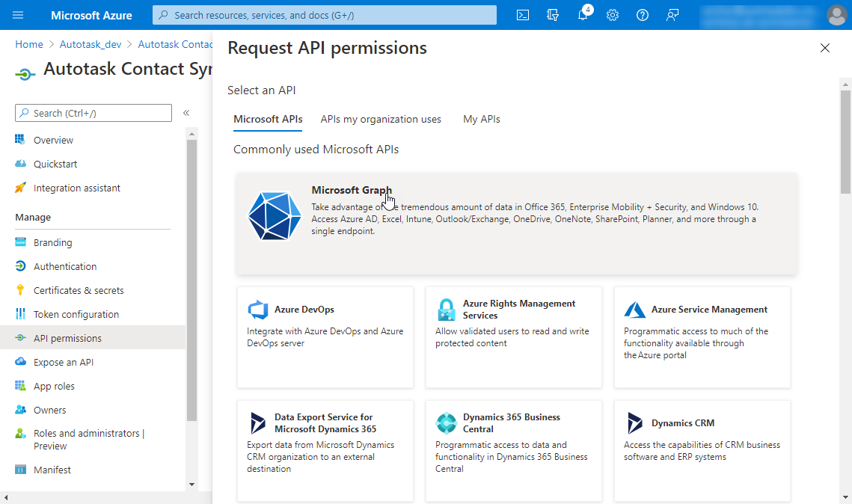The height and width of the screenshot is (504, 852).
Task: Click the Autotask_dev breadcrumb link
Action: pyautogui.click(x=91, y=44)
